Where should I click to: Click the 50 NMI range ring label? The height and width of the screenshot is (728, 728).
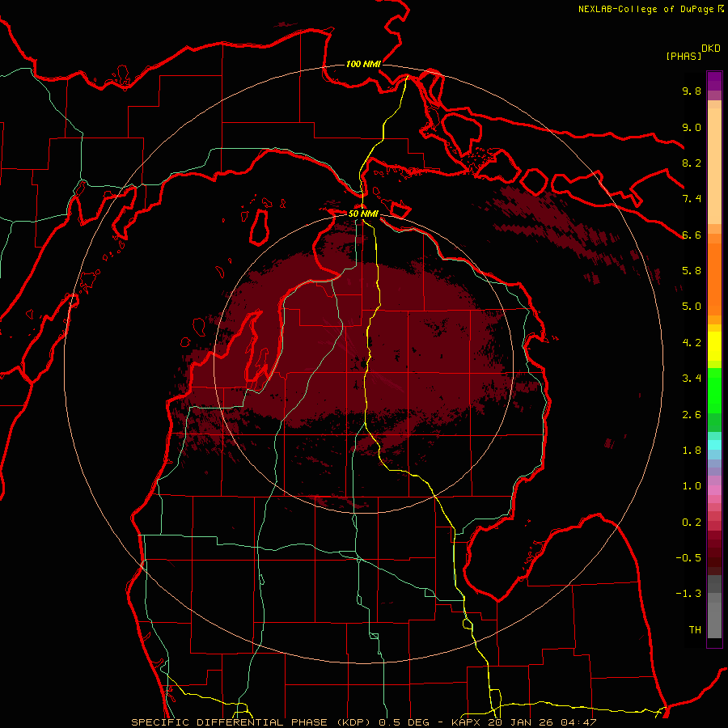pos(363,214)
